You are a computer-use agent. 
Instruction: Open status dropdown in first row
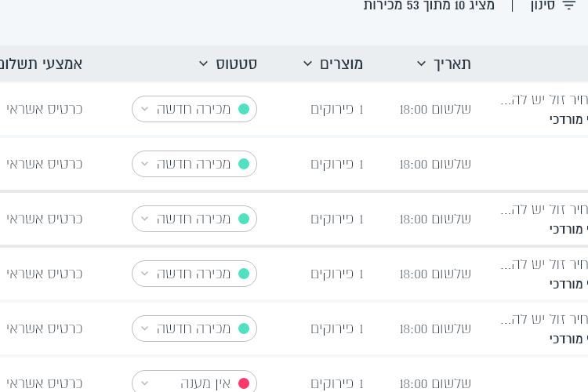pos(194,109)
